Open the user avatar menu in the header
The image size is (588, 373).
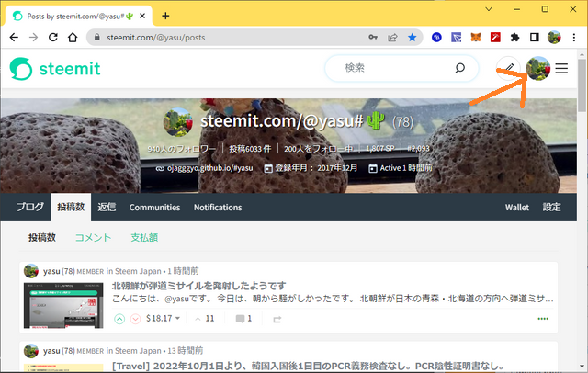[538, 68]
